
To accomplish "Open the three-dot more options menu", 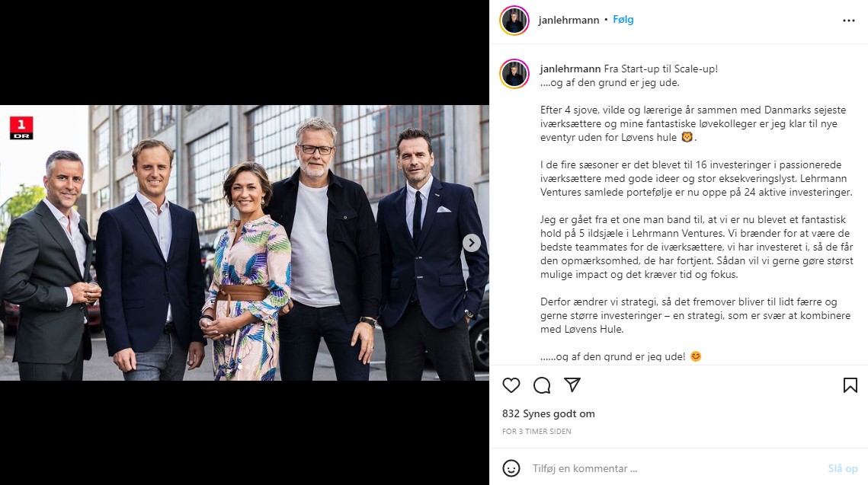I will 849,21.
